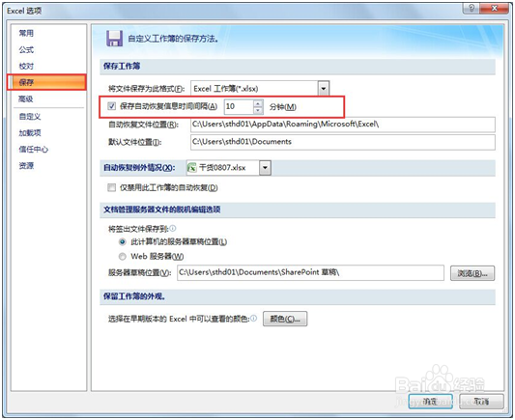The height and width of the screenshot is (420, 515).
Task: Decrease autosave minutes with down arrow
Action: [258, 110]
